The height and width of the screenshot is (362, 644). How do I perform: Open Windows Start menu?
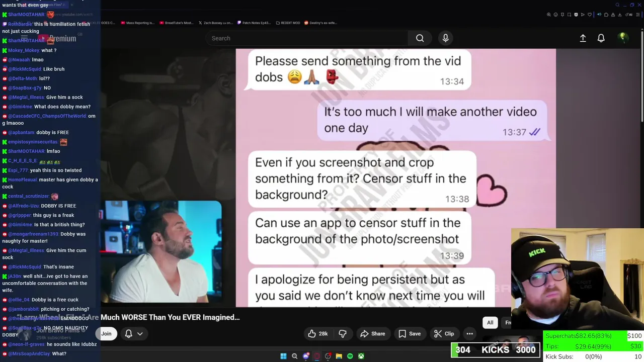pyautogui.click(x=283, y=356)
